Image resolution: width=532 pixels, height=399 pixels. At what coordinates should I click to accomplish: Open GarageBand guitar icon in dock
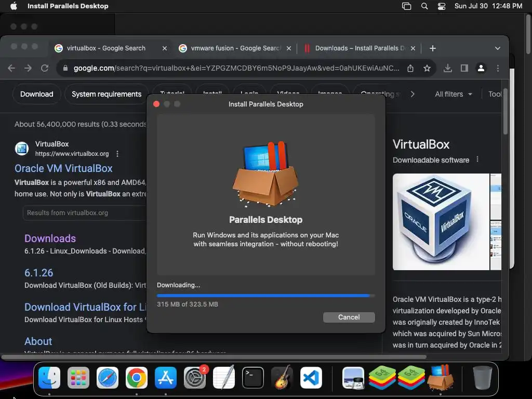(282, 378)
